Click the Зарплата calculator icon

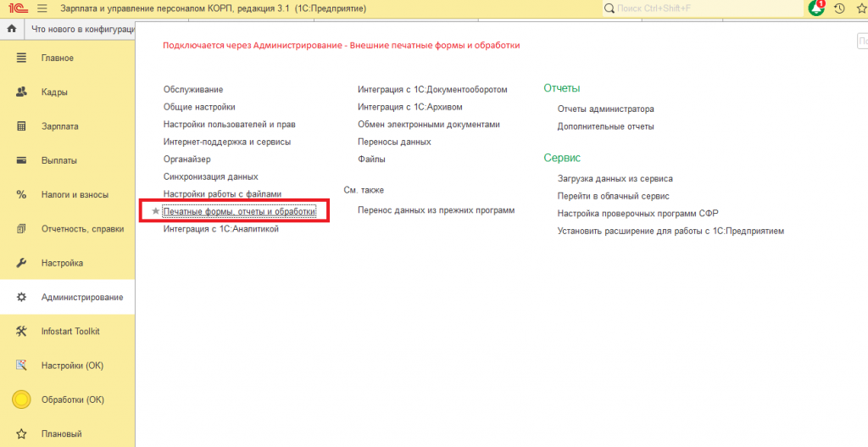click(x=21, y=126)
